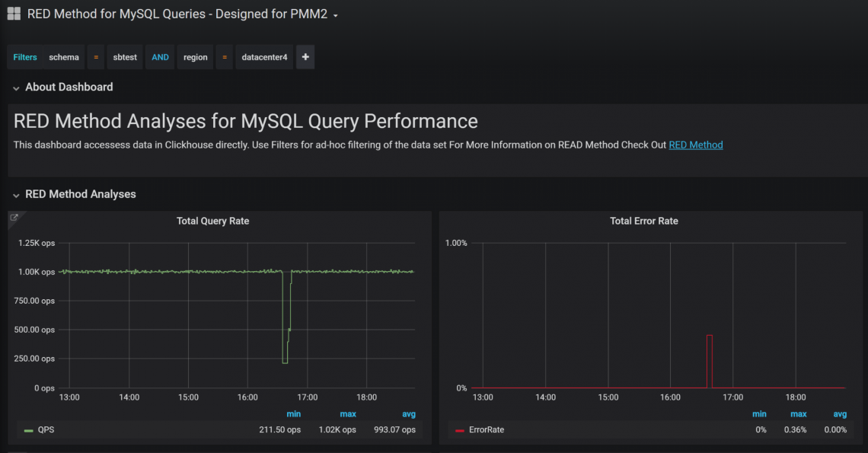This screenshot has height=453, width=868.
Task: Open the Total Error Rate panel menu
Action: pyautogui.click(x=643, y=221)
